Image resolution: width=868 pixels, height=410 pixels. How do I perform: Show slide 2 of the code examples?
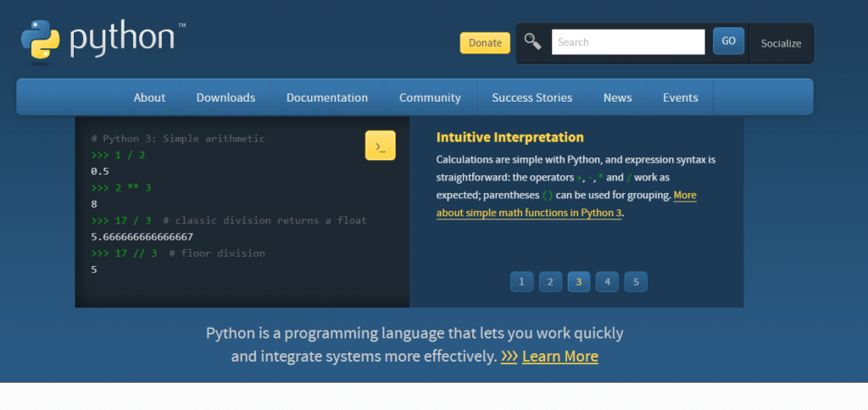click(550, 281)
